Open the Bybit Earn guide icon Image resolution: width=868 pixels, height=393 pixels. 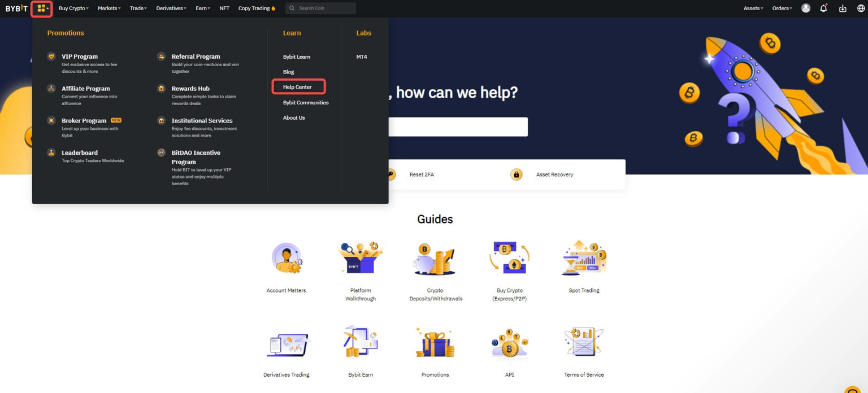click(361, 342)
